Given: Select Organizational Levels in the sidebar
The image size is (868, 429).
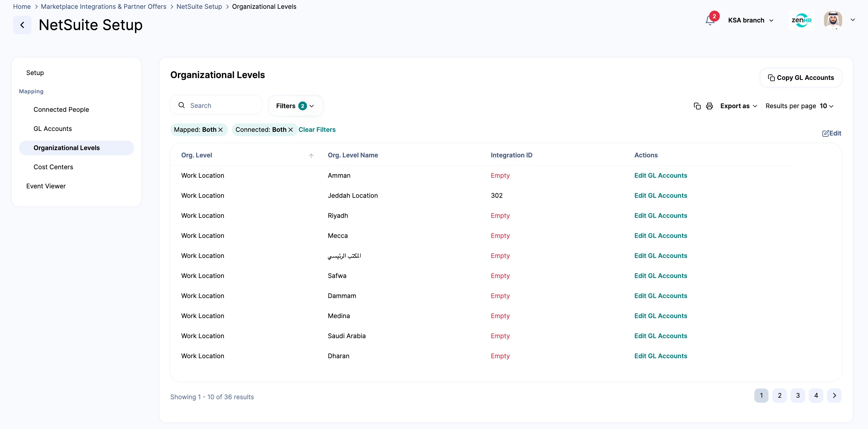Looking at the screenshot, I should click(x=77, y=148).
